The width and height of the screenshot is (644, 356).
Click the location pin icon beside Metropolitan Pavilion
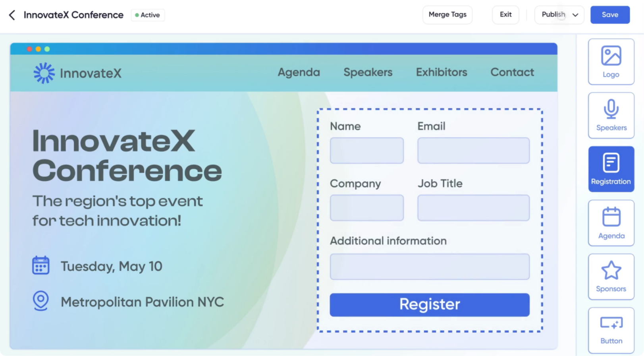coord(40,301)
